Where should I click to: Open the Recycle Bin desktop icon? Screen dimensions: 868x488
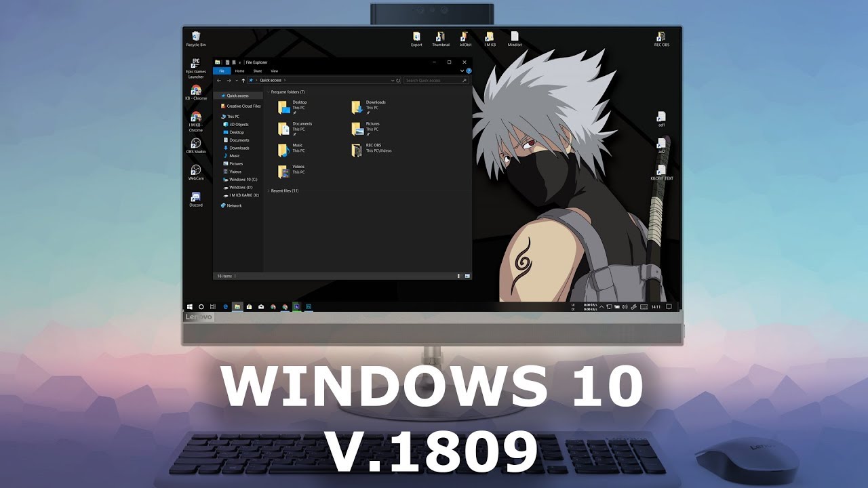tap(196, 38)
